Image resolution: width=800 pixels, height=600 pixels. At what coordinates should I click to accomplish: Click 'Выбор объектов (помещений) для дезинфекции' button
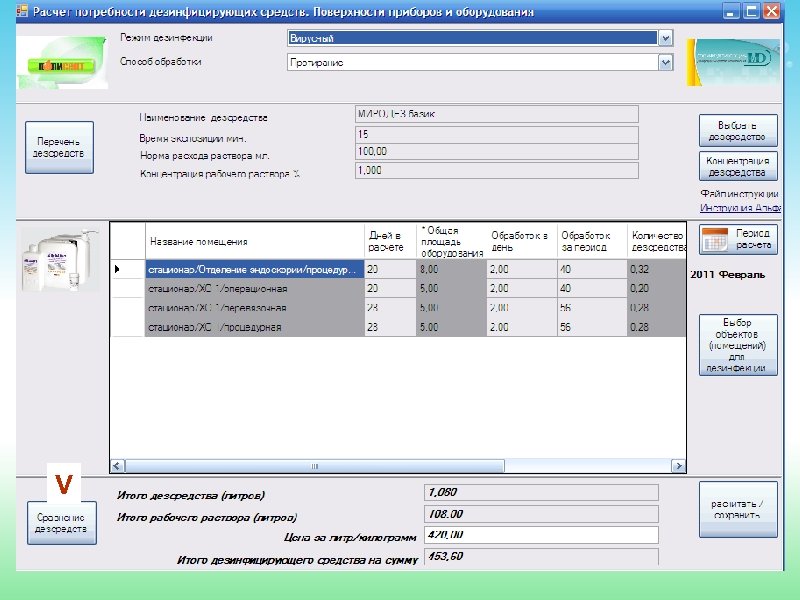tap(738, 345)
